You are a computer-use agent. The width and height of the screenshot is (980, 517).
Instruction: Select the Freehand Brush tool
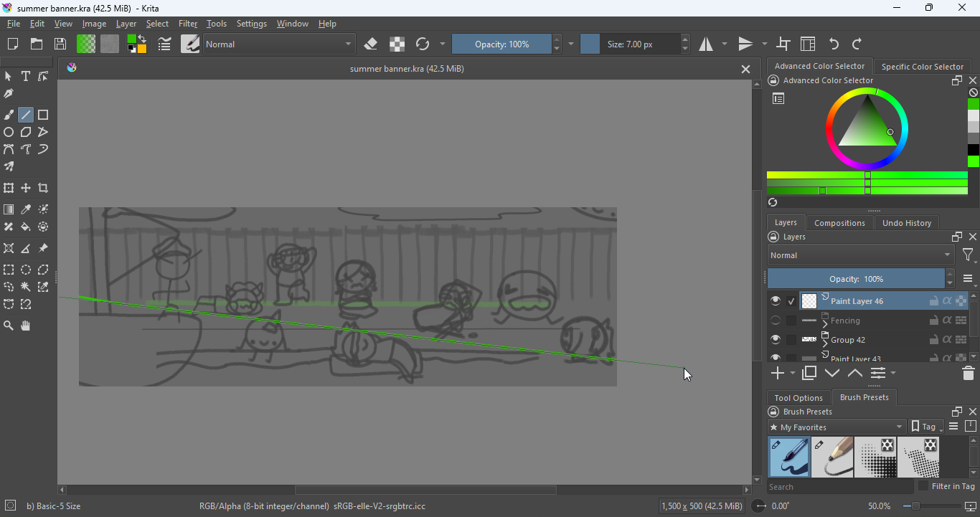point(9,115)
